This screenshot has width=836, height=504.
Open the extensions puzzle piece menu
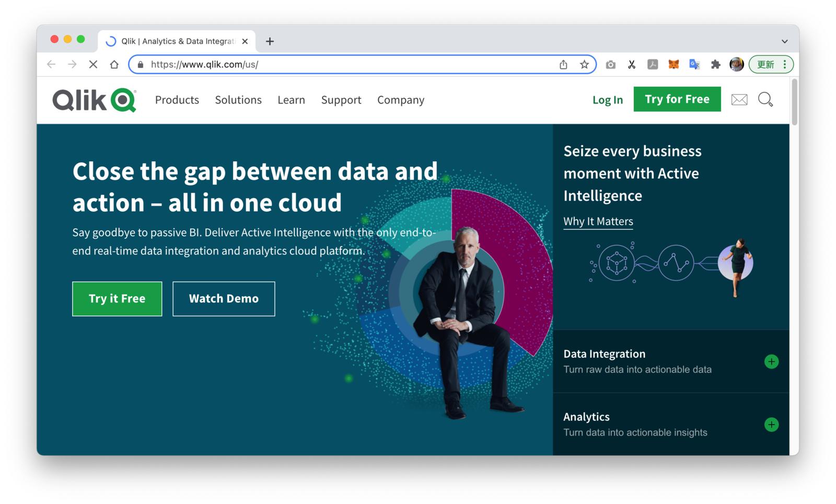pos(715,64)
